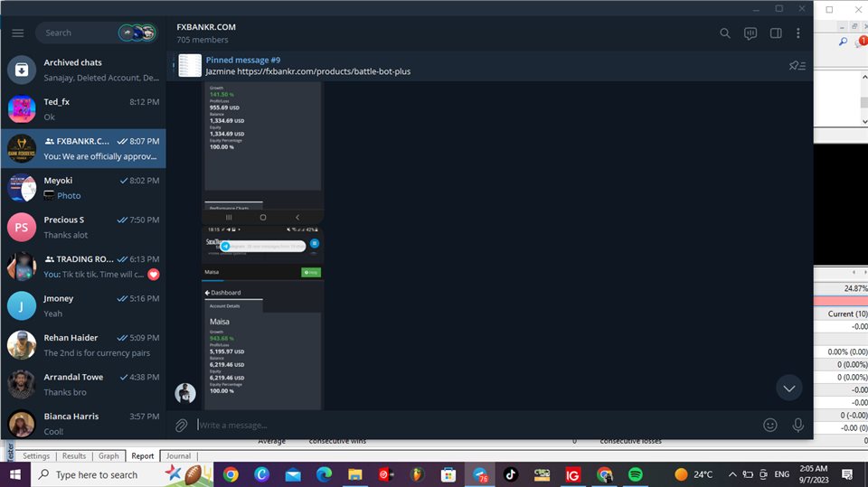The width and height of the screenshot is (868, 487).
Task: Open the Maisa dashboard screenshot image
Action: click(263, 318)
